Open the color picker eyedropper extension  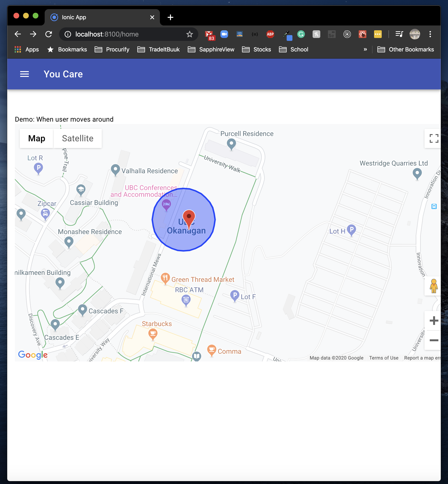[287, 35]
